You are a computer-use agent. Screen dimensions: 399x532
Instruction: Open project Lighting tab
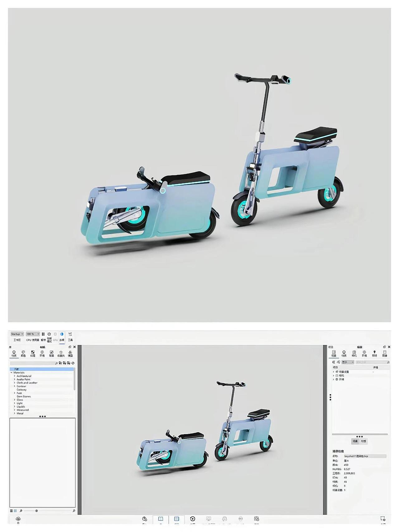pos(375,353)
